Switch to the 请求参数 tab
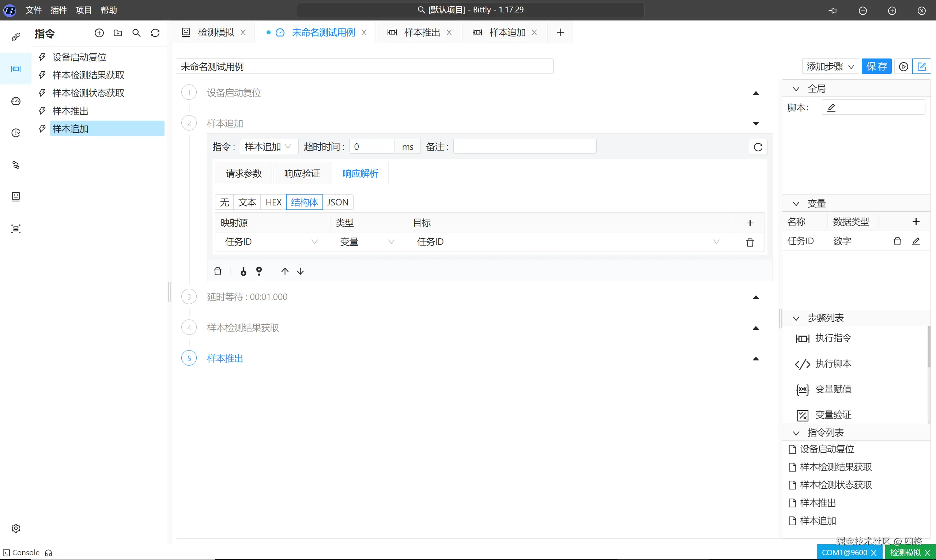 (x=244, y=174)
